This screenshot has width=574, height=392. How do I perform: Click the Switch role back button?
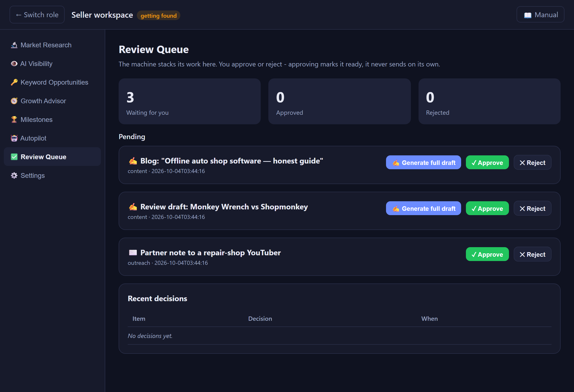coord(37,15)
